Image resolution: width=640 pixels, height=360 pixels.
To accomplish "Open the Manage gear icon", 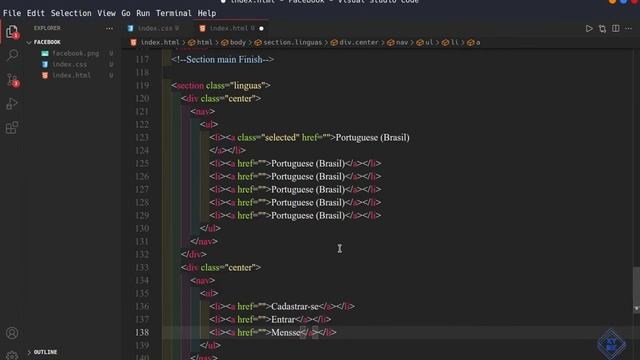I will point(12,356).
